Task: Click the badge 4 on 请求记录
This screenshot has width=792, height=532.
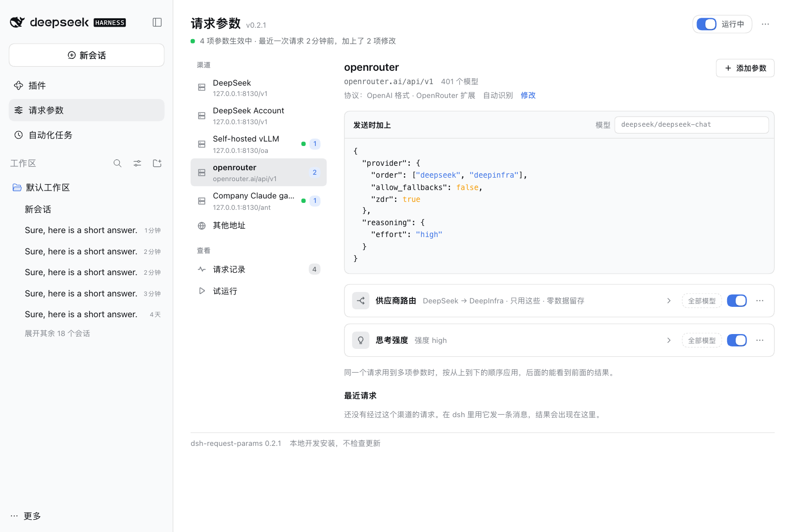Action: [x=314, y=269]
